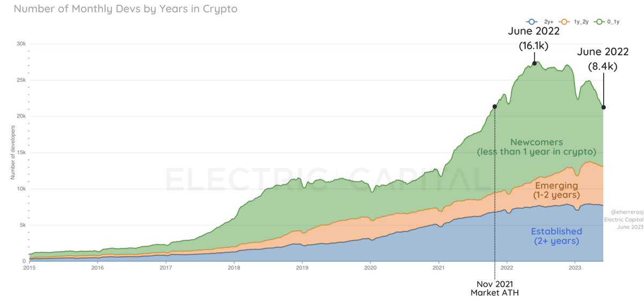This screenshot has height=301, width=644.
Task: Select the Emerging (1-2 years) label
Action: [556, 190]
